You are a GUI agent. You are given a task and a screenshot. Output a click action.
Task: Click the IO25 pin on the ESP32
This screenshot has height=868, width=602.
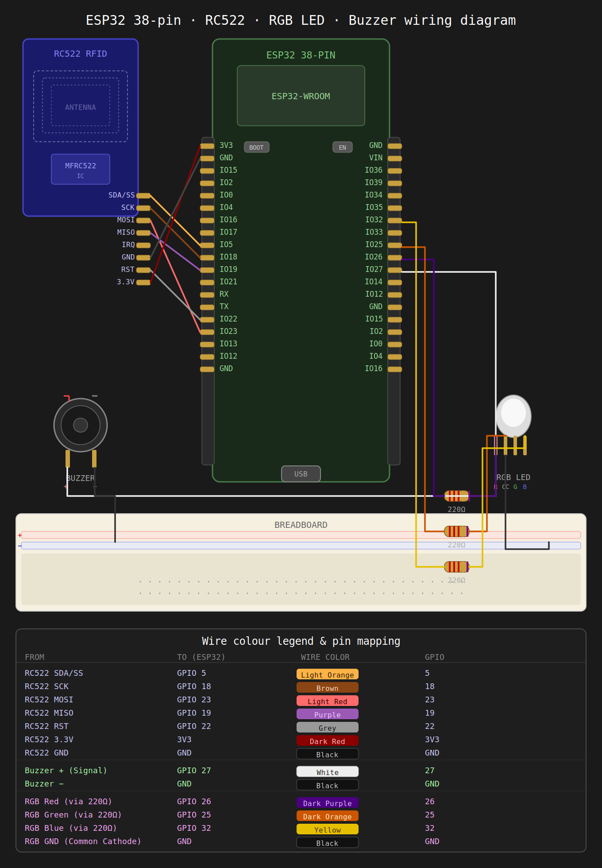pos(395,245)
